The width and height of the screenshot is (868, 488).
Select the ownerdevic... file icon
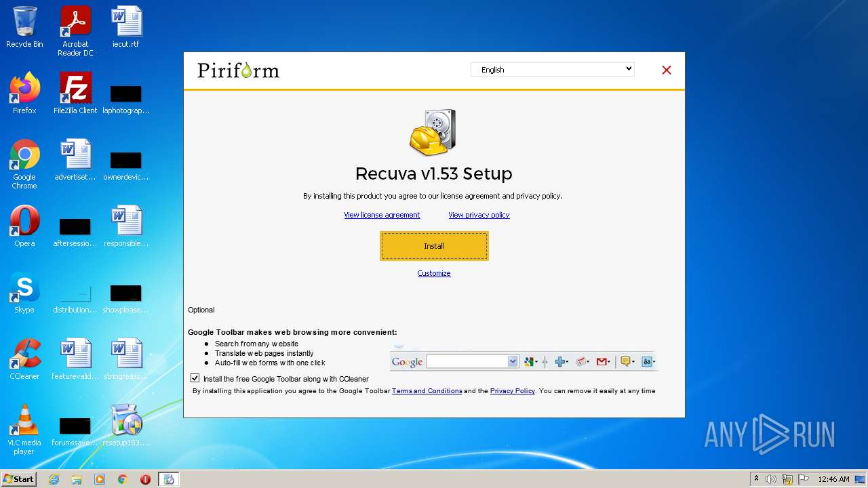(x=126, y=165)
